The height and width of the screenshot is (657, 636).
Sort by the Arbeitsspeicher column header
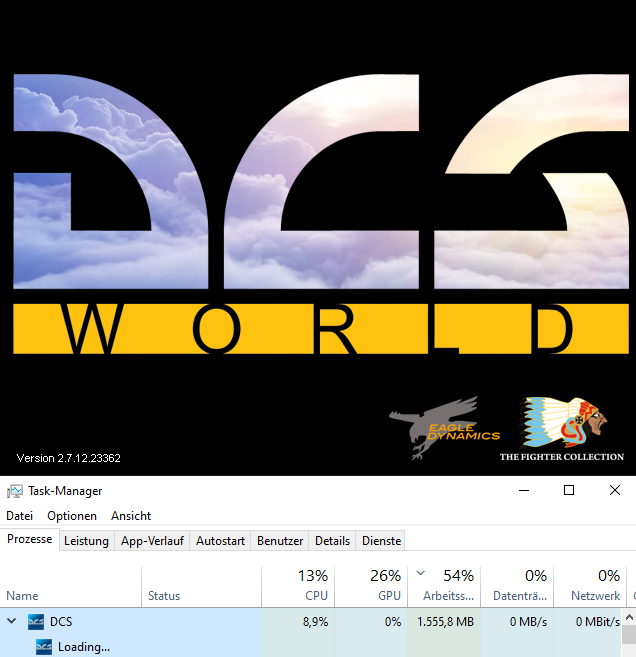click(x=444, y=586)
